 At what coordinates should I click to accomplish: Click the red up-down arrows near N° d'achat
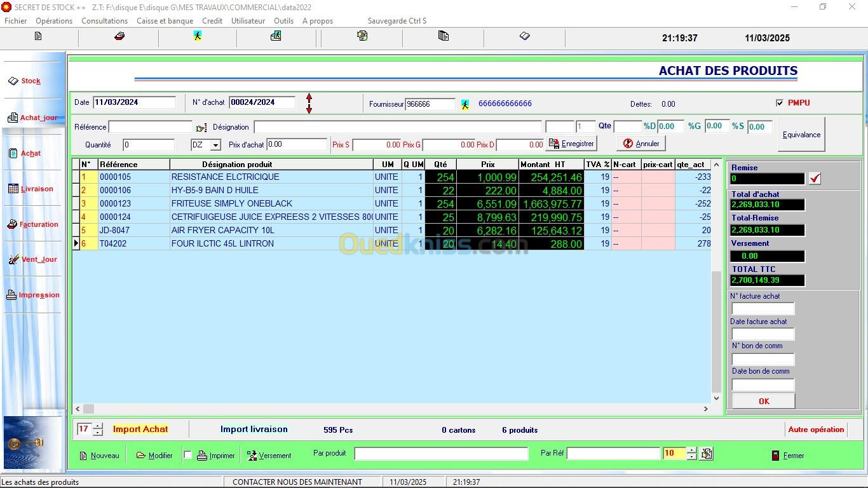(x=309, y=103)
